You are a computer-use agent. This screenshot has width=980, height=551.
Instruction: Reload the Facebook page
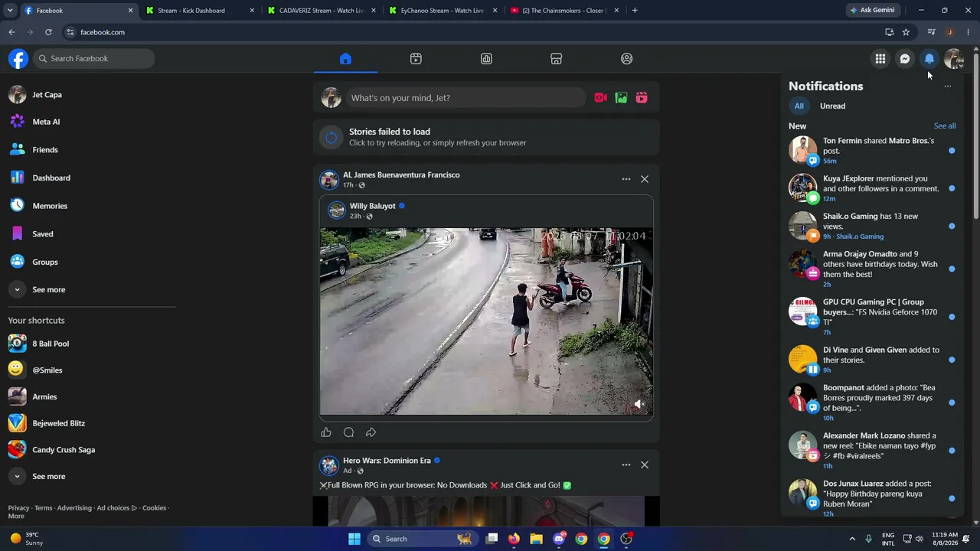pos(48,32)
